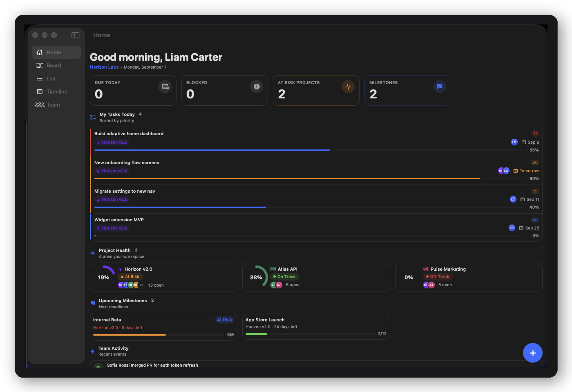Toggle the sidebar visibility icon

(75, 35)
